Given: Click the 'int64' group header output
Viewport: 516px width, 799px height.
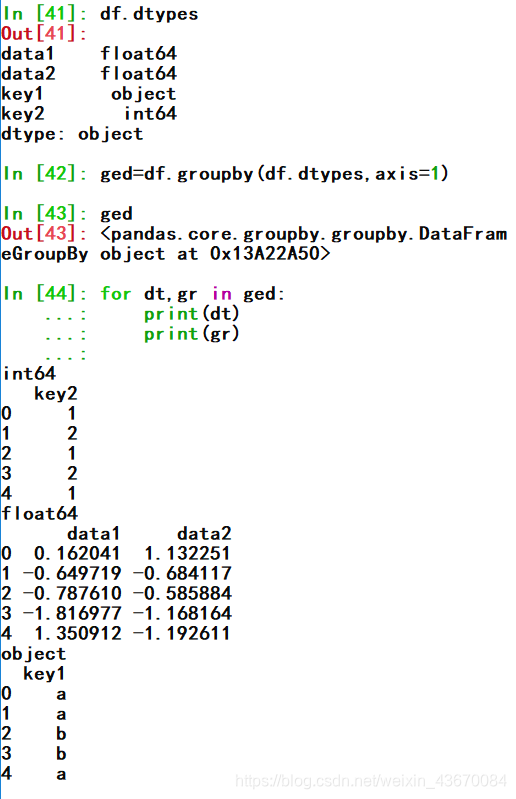Looking at the screenshot, I should point(29,374).
